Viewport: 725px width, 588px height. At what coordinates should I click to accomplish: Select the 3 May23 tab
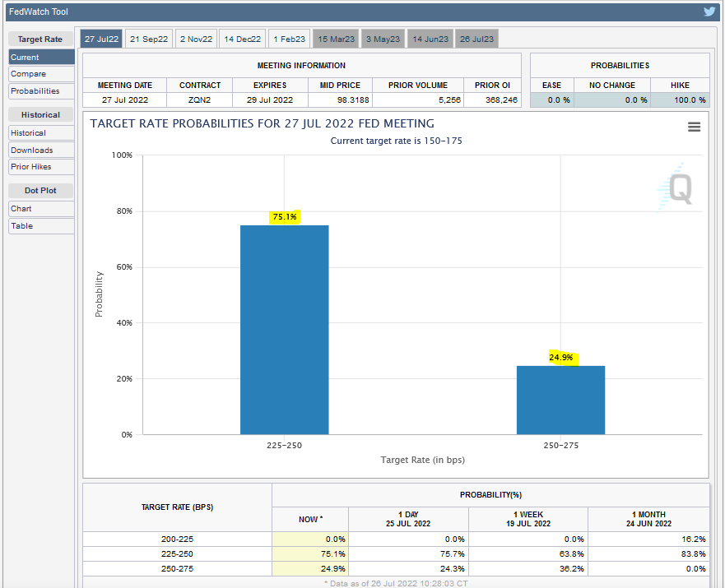pyautogui.click(x=383, y=39)
